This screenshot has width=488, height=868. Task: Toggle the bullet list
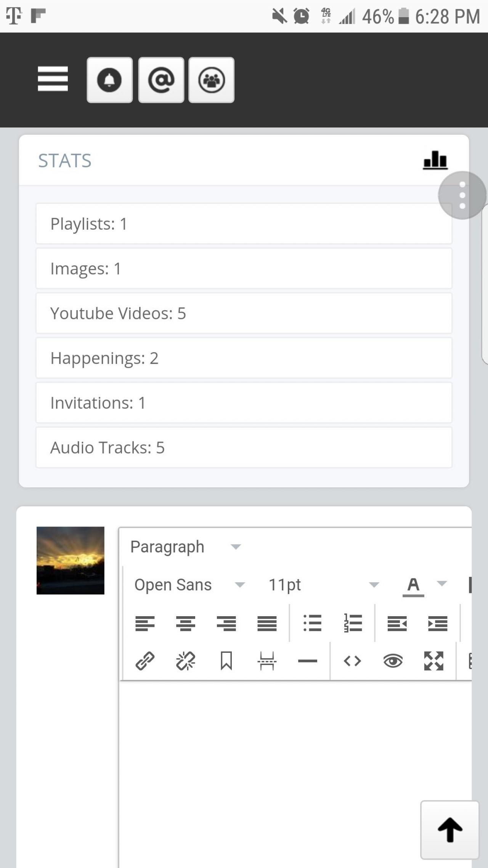pos(312,624)
